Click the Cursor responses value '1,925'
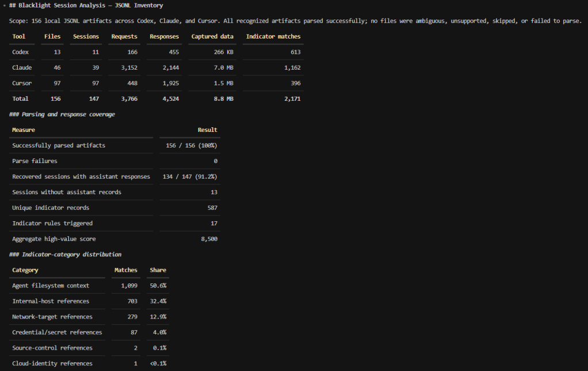 (x=171, y=84)
